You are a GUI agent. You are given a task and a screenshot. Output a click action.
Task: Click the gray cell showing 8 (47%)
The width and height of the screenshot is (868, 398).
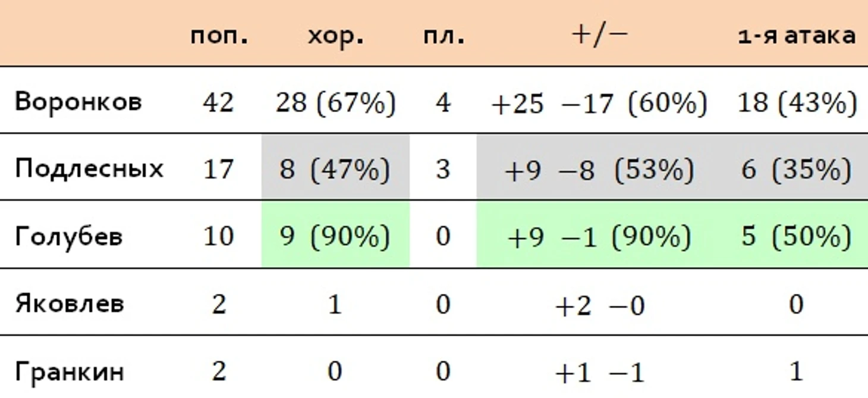coord(335,167)
